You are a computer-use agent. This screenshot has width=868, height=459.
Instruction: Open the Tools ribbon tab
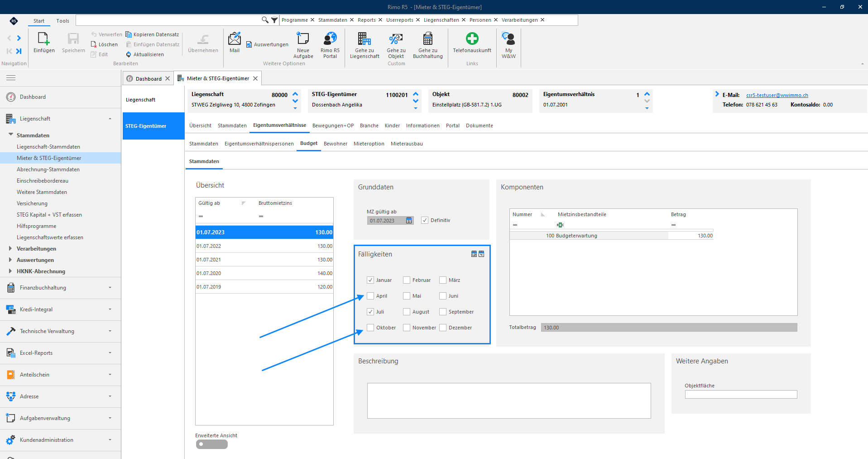pyautogui.click(x=62, y=21)
